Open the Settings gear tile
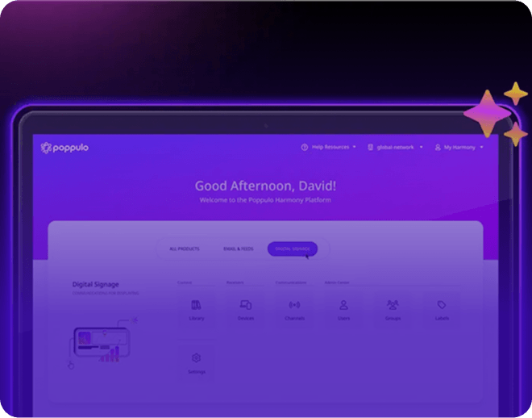 pyautogui.click(x=196, y=358)
